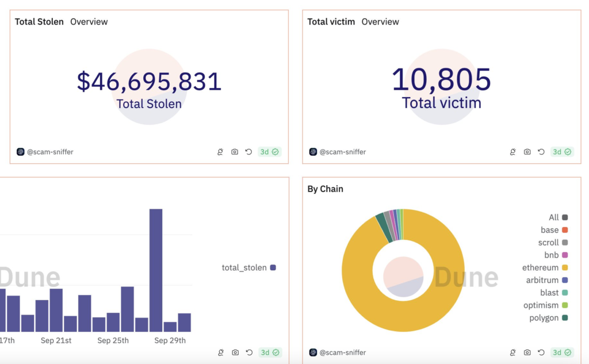Fork the By Chain query

[512, 352]
